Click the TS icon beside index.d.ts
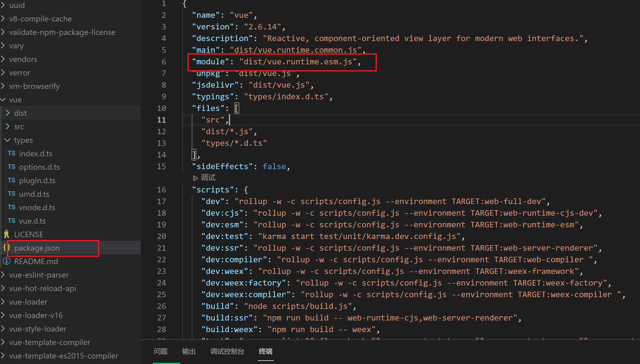Viewport: 640px width, 364px height. pyautogui.click(x=12, y=153)
